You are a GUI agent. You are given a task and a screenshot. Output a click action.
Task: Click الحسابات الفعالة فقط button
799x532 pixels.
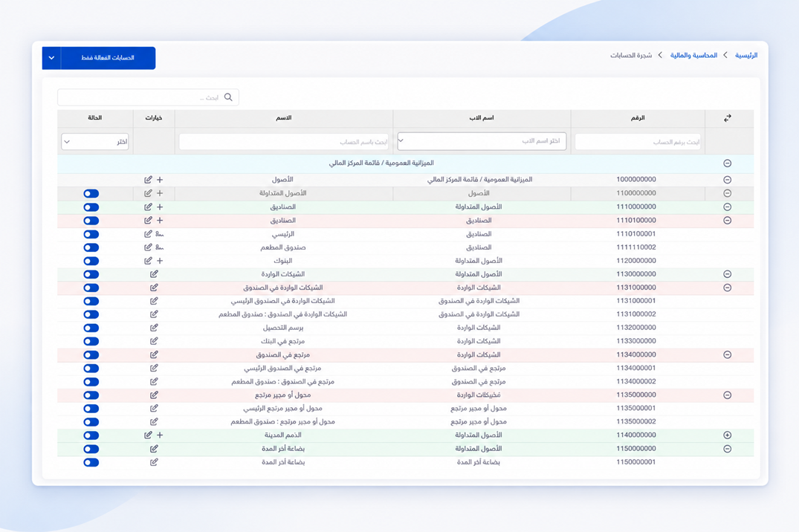[x=108, y=58]
